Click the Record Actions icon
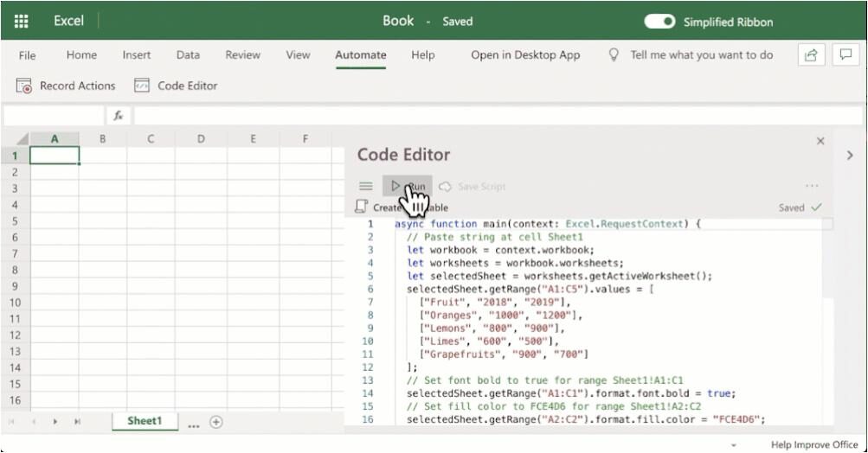 click(24, 86)
